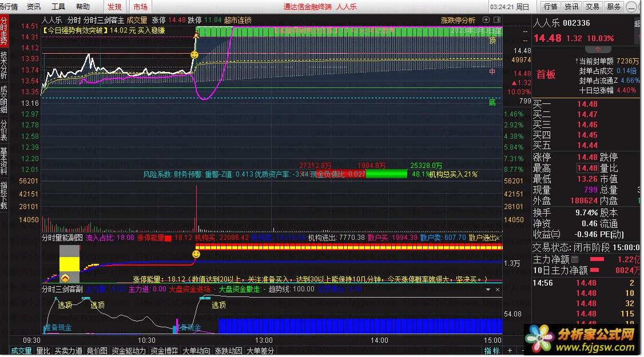Screen dimensions: 644x357
Task: Switch to the 买卖力道 bottom tab
Action: pos(69,351)
